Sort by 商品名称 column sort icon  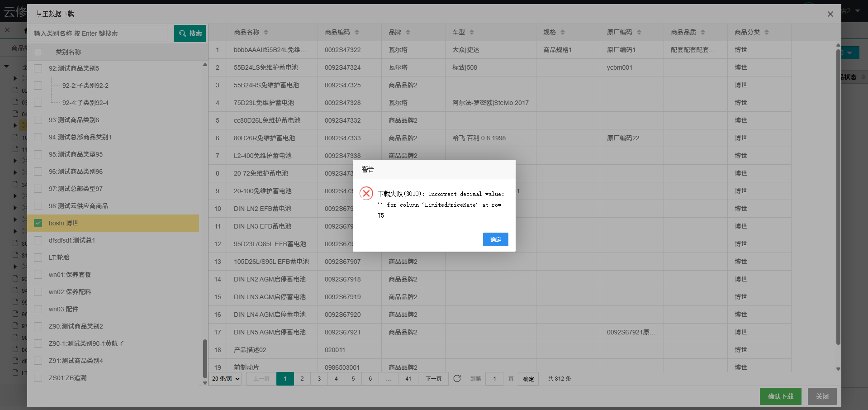coord(266,32)
